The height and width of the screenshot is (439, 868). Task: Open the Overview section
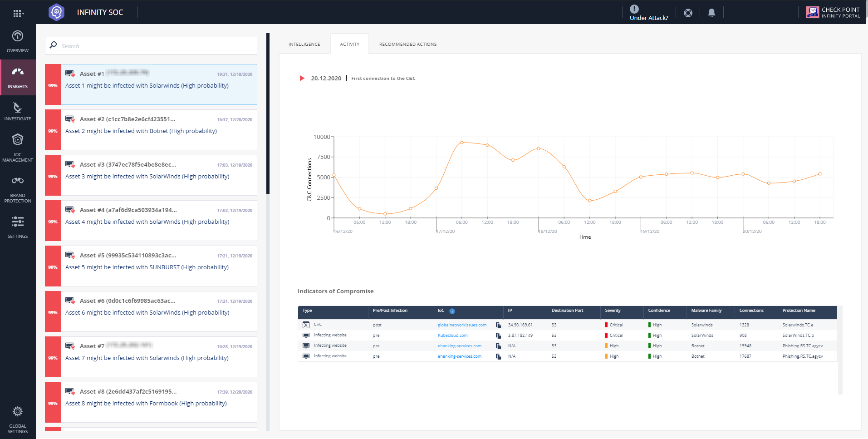pyautogui.click(x=18, y=42)
